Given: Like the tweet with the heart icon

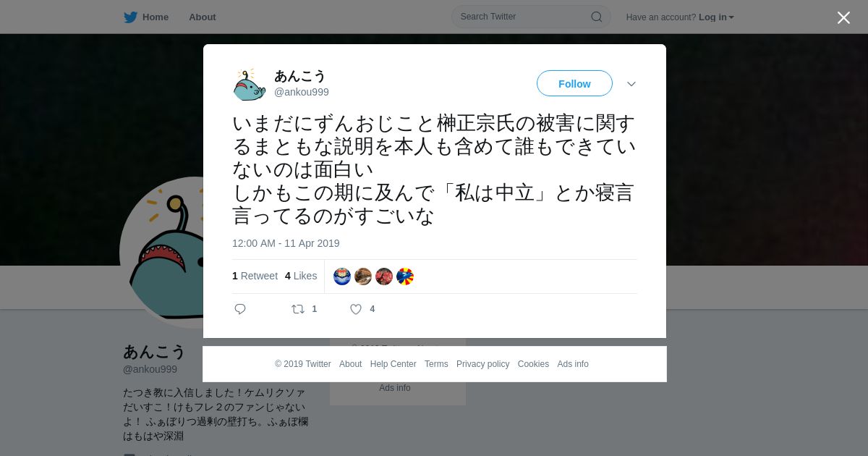Looking at the screenshot, I should coord(356,309).
